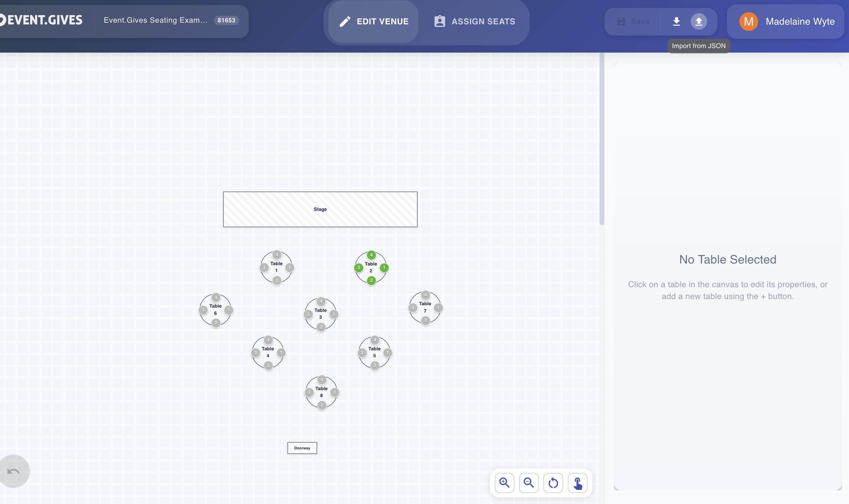Screen dimensions: 849x504
Task: Open Madelaine Wyte user menu
Action: [785, 21]
